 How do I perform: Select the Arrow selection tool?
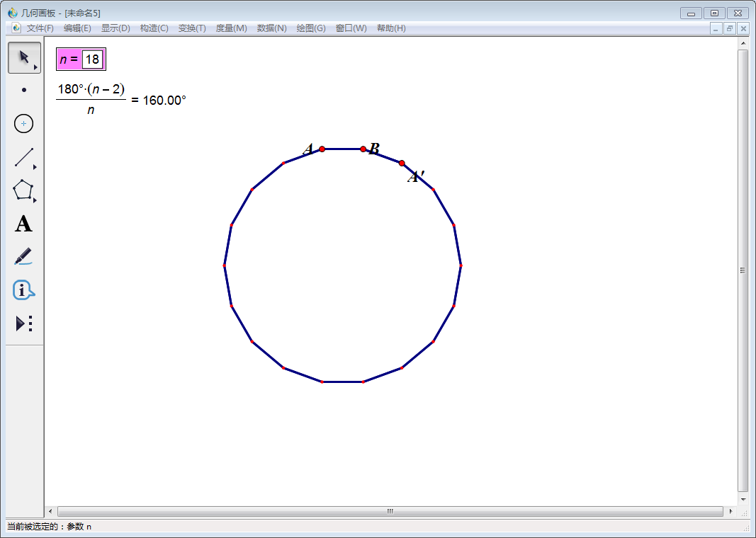point(23,57)
